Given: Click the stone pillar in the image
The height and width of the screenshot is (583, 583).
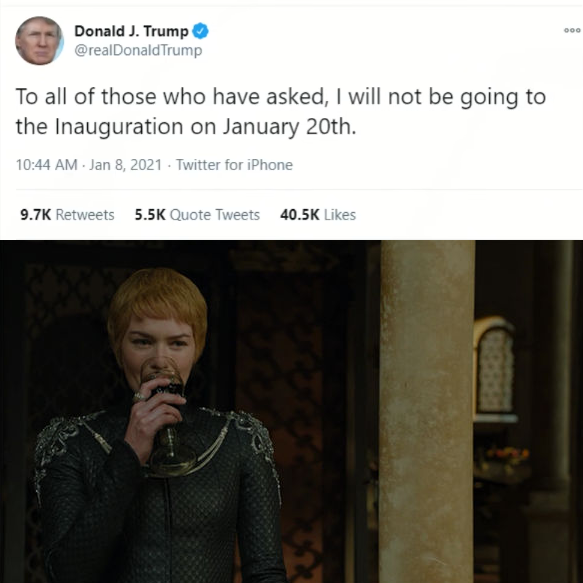Looking at the screenshot, I should point(426,411).
